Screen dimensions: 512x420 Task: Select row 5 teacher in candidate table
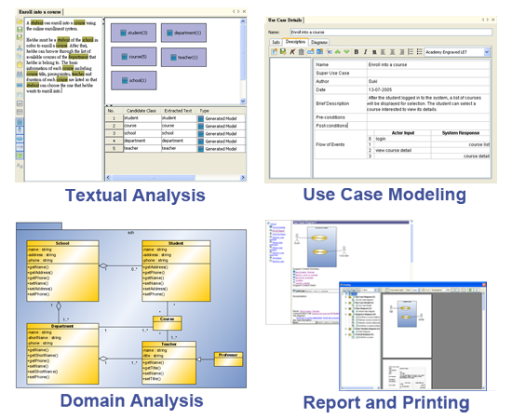tap(175, 148)
